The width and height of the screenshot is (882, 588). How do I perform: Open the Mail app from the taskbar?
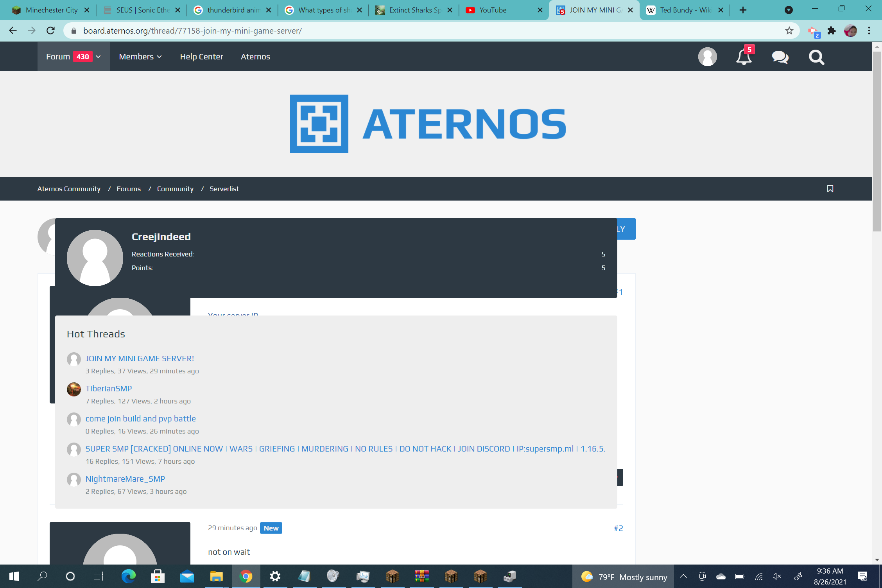point(187,576)
